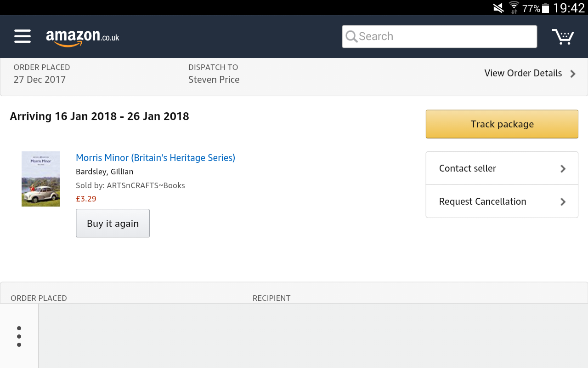Open View Order Details
This screenshot has width=588, height=368.
click(x=523, y=73)
